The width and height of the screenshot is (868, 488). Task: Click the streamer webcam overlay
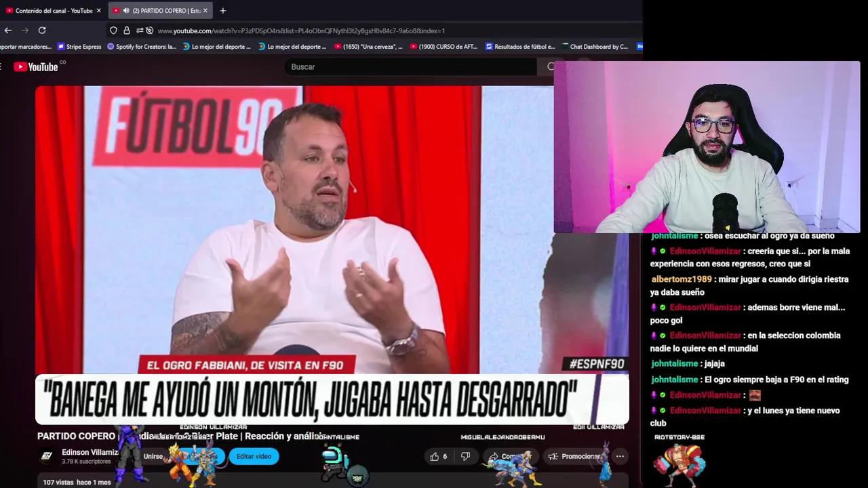pos(707,147)
